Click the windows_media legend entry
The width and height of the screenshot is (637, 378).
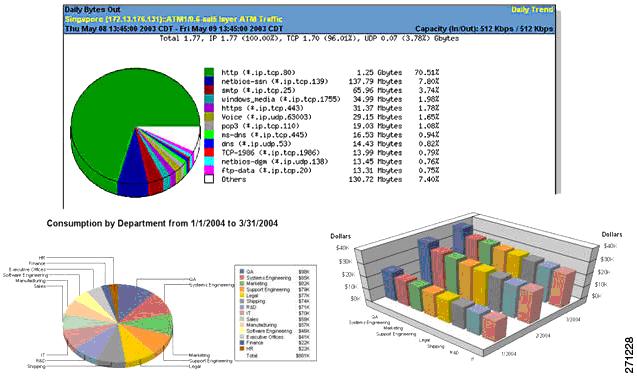[x=281, y=99]
